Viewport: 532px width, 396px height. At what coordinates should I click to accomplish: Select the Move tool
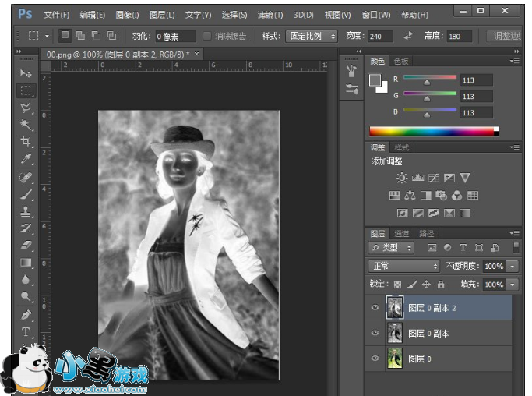(x=26, y=72)
